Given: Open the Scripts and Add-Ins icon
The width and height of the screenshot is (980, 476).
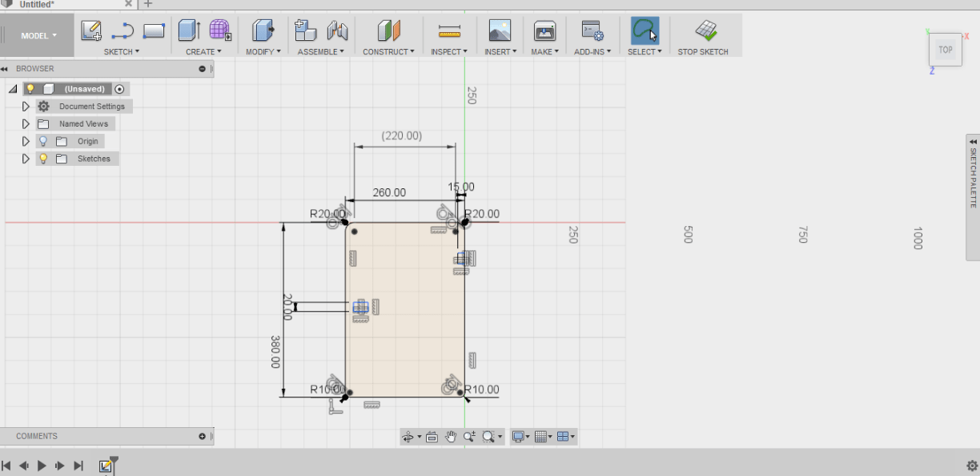Looking at the screenshot, I should (x=592, y=31).
